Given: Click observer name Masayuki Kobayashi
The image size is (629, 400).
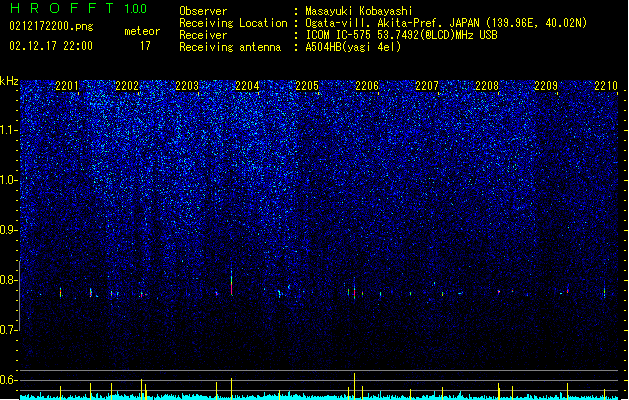Looking at the screenshot, I should pos(359,11).
